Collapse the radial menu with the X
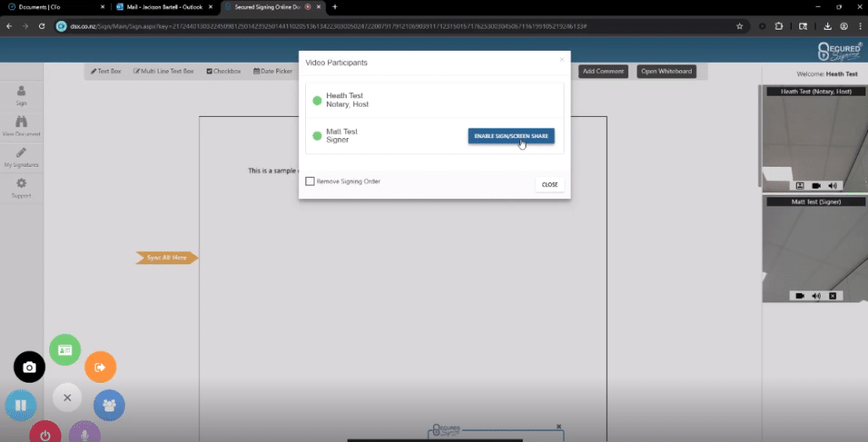868x442 pixels. (x=67, y=397)
